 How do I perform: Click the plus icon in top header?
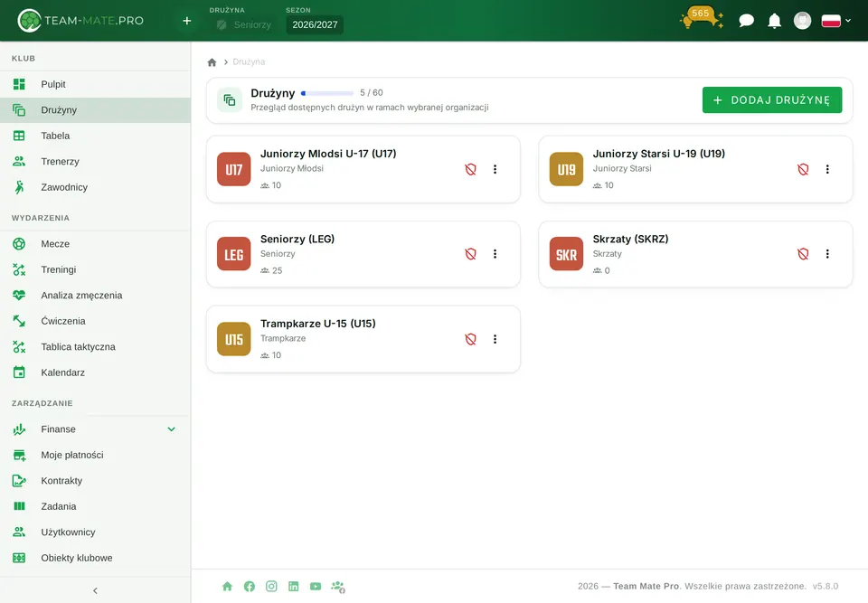[187, 21]
